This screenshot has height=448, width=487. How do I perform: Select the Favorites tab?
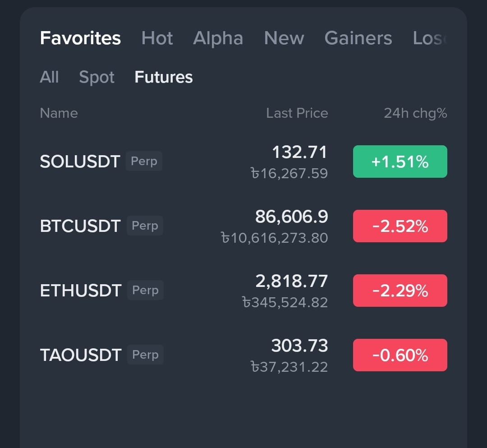click(80, 38)
